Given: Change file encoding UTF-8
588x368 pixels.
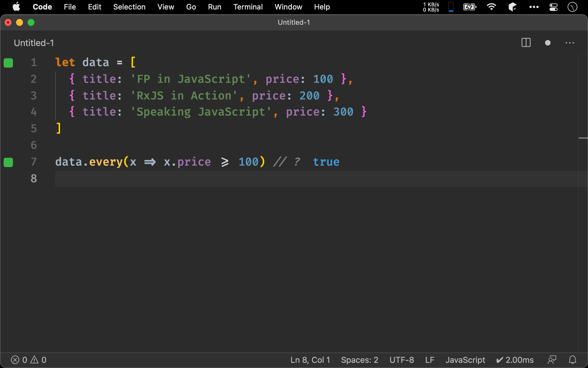Looking at the screenshot, I should click(401, 360).
